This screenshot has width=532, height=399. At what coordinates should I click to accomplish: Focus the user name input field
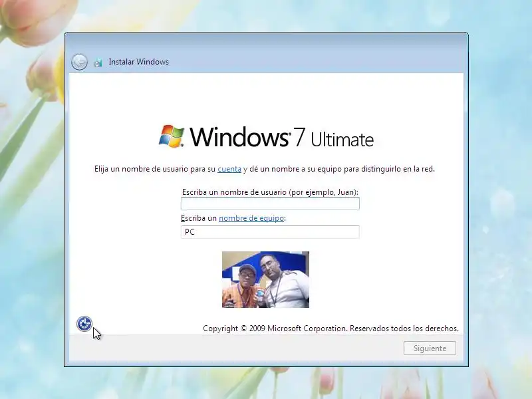tap(270, 203)
